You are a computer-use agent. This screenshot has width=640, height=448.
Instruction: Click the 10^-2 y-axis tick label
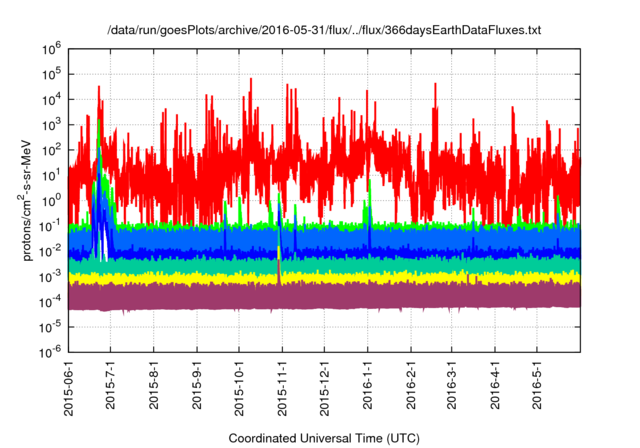[50, 252]
